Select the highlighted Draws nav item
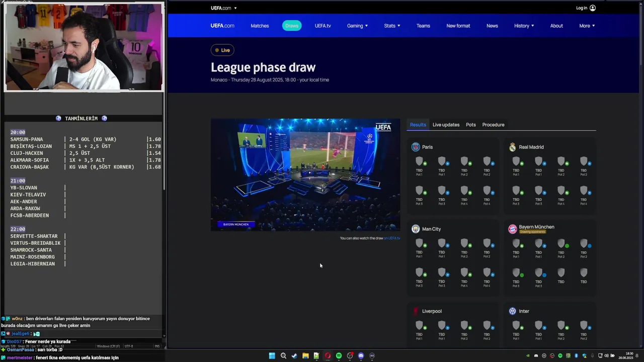Image resolution: width=644 pixels, height=362 pixels. pyautogui.click(x=292, y=26)
